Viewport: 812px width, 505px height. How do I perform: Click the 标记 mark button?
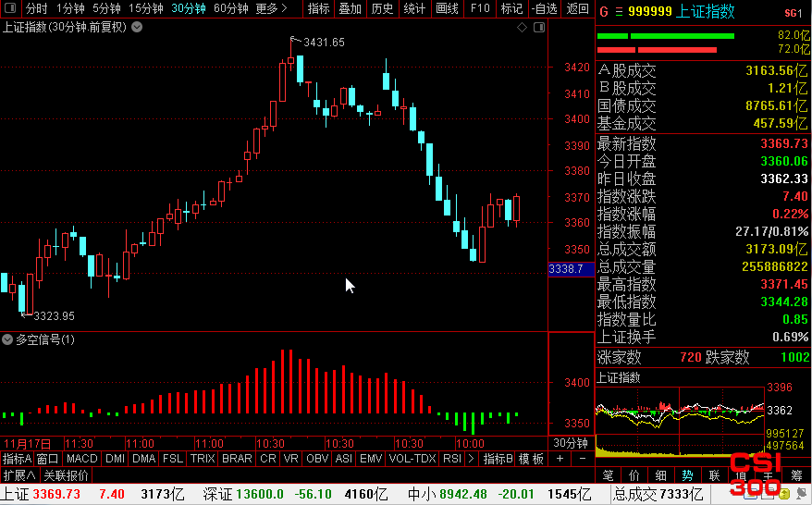click(x=511, y=9)
